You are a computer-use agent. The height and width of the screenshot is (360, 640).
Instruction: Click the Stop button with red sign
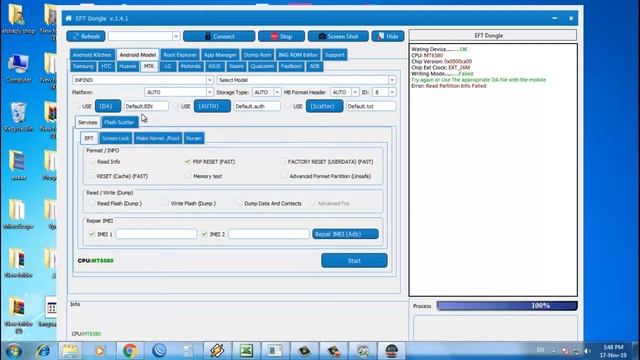coord(281,36)
